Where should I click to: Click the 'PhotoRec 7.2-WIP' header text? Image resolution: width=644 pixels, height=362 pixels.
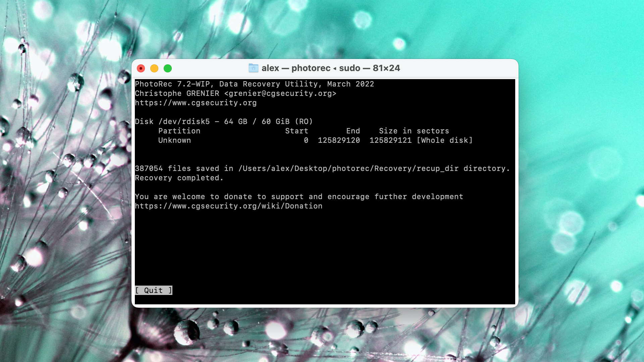(x=172, y=84)
